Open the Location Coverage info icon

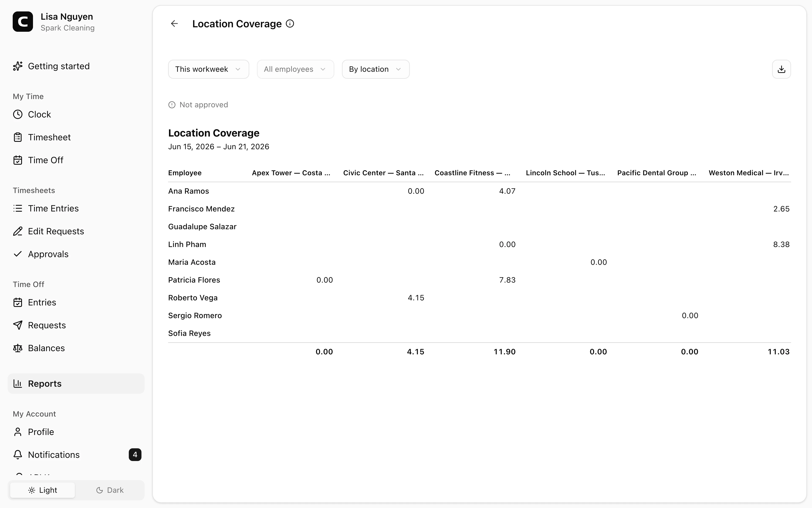pyautogui.click(x=290, y=23)
